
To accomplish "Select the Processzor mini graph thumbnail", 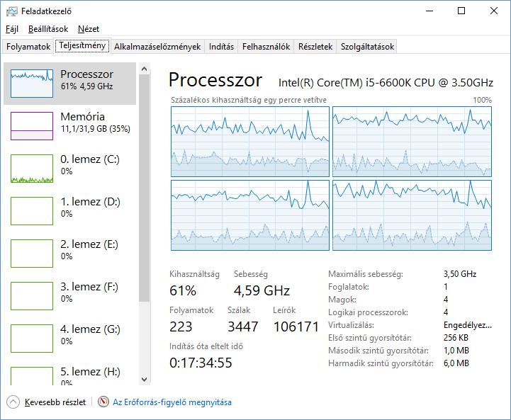I will point(32,84).
